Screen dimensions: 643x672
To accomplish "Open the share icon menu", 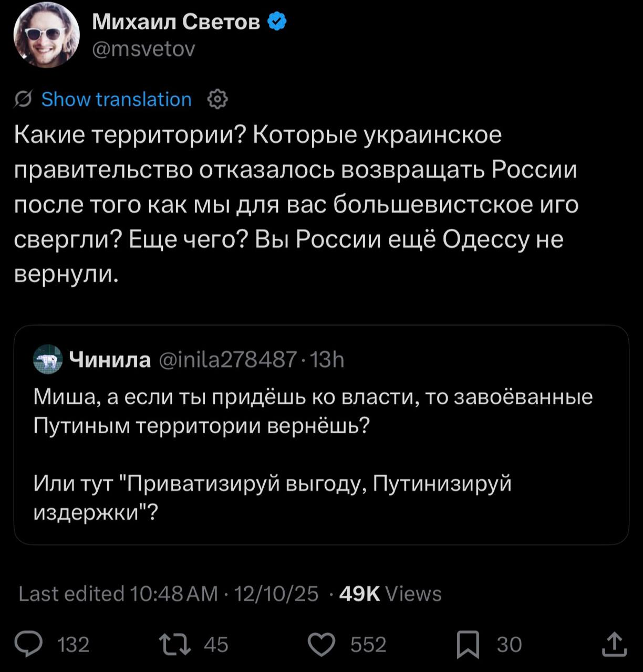I will click(614, 644).
